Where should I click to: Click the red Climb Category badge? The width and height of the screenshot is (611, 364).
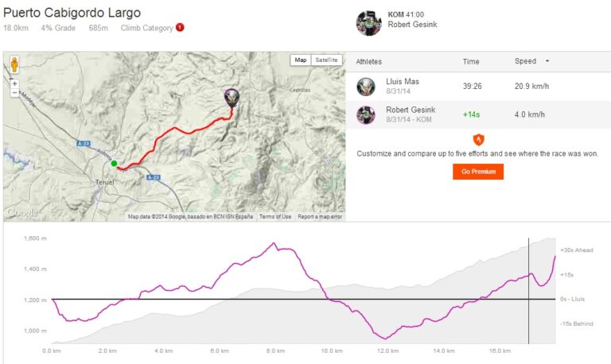180,28
